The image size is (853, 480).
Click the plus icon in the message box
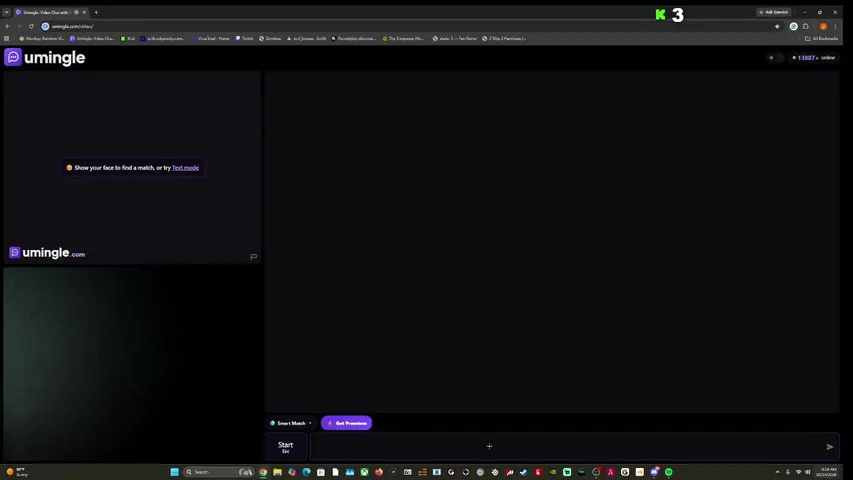click(489, 446)
